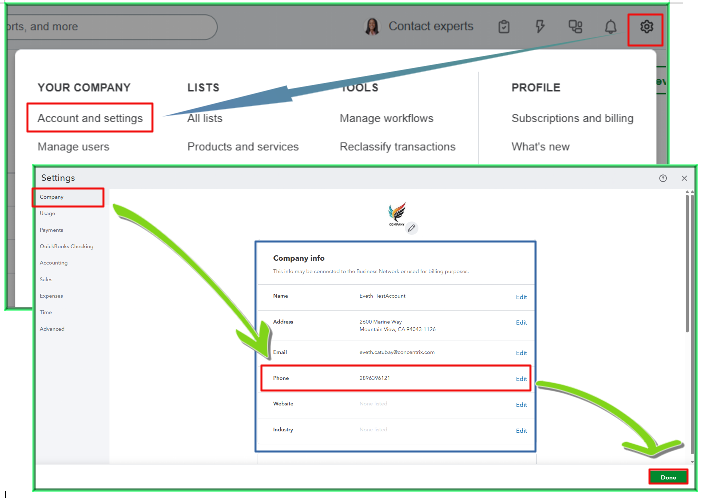Click the 'Company info' heading

pyautogui.click(x=299, y=258)
